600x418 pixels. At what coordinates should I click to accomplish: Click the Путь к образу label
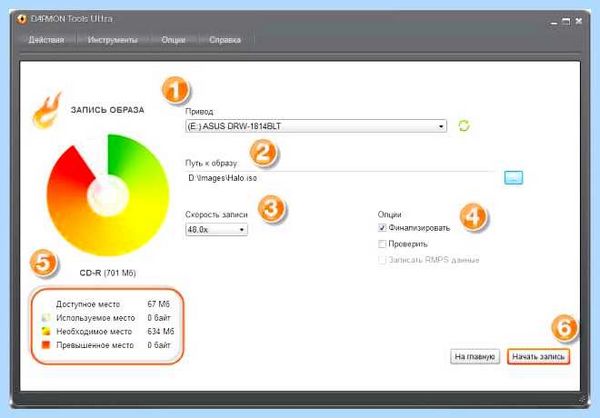(211, 163)
